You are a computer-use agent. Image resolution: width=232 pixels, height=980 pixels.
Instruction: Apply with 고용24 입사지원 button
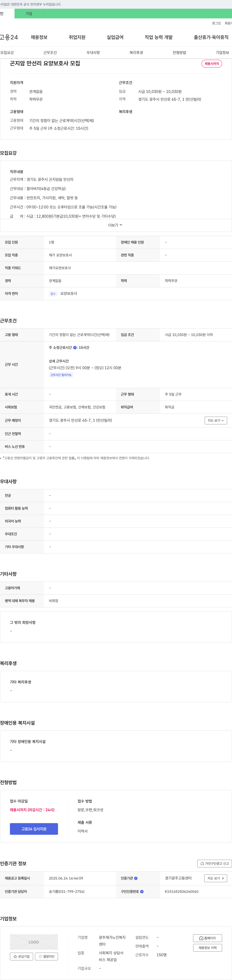click(34, 829)
